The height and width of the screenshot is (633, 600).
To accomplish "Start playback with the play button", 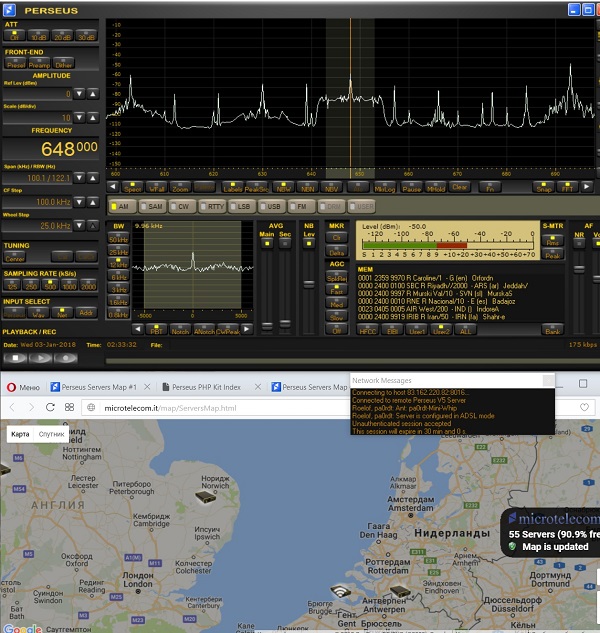I will [x=40, y=358].
